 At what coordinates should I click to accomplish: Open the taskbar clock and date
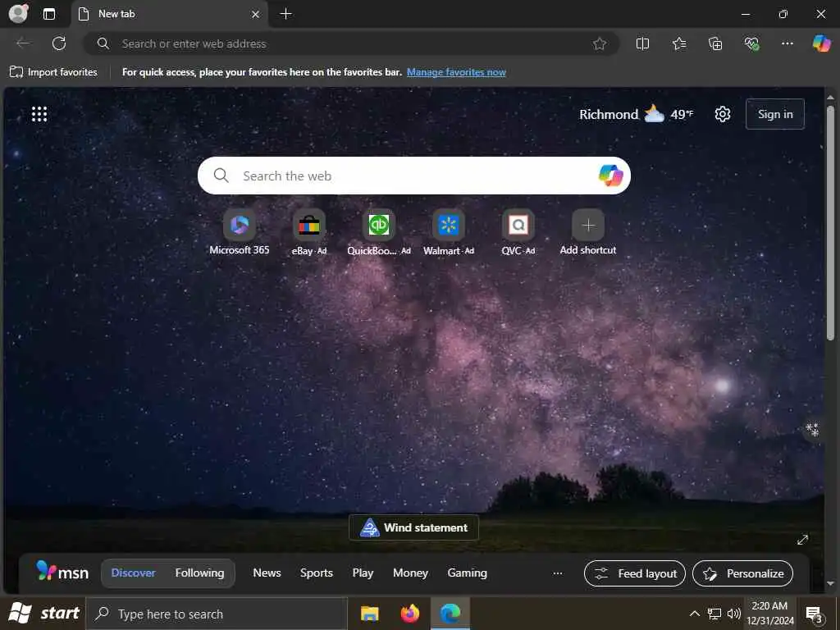click(x=769, y=614)
